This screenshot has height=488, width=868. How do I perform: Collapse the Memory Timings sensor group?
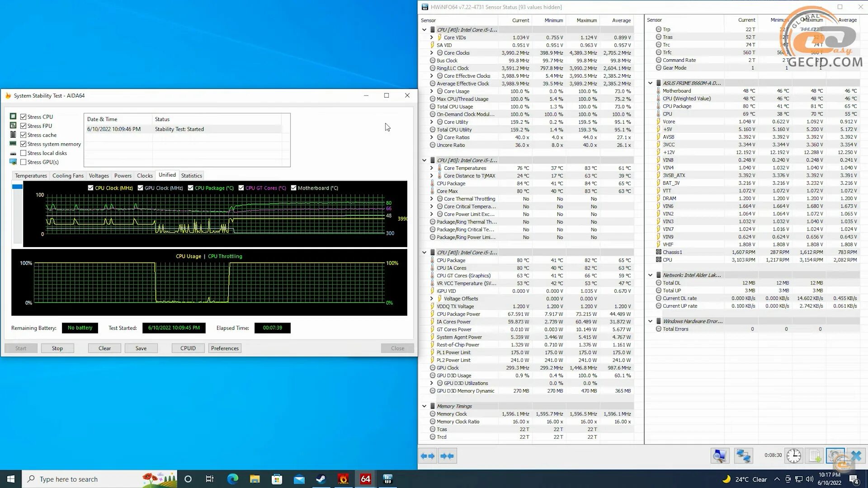tap(424, 406)
